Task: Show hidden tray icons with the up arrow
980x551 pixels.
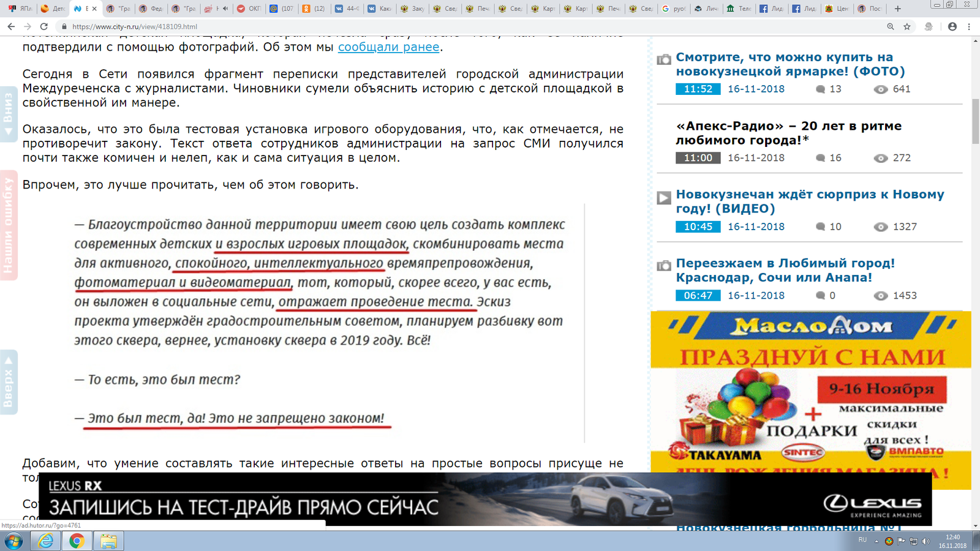Action: point(876,541)
